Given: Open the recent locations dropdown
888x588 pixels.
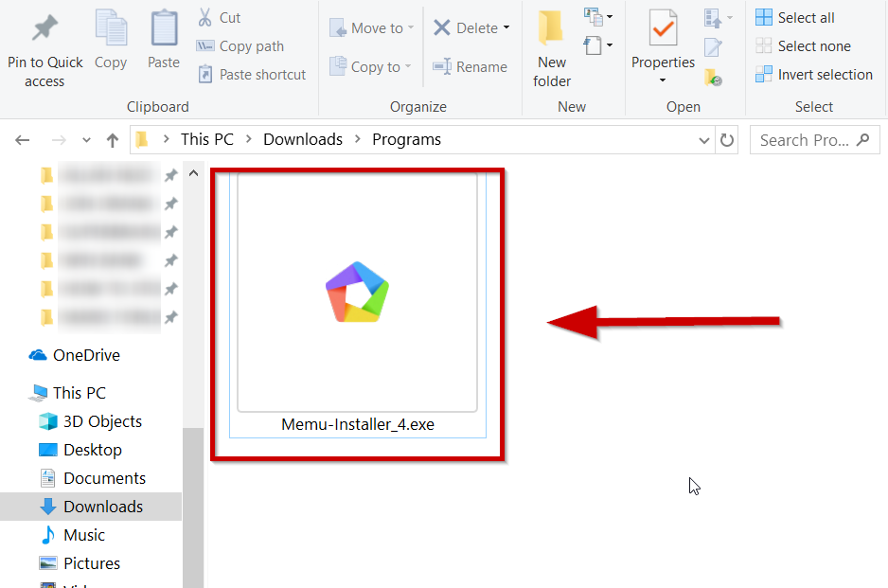Looking at the screenshot, I should pos(86,140).
